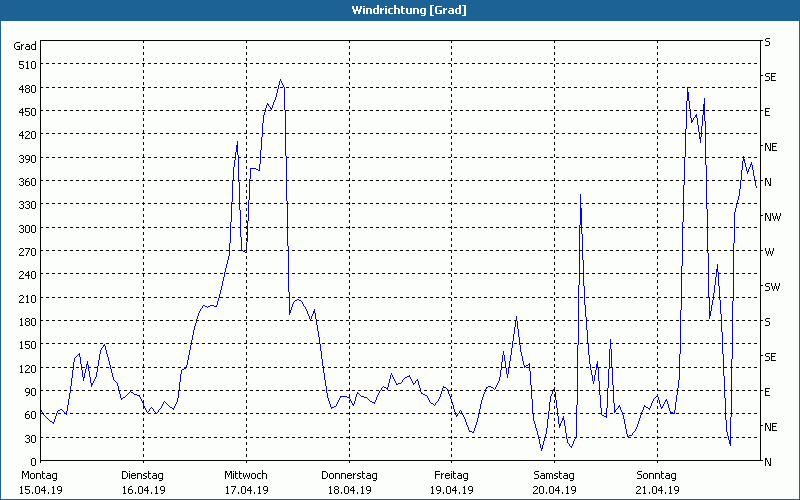Click the 180 y-axis value

pyautogui.click(x=28, y=321)
